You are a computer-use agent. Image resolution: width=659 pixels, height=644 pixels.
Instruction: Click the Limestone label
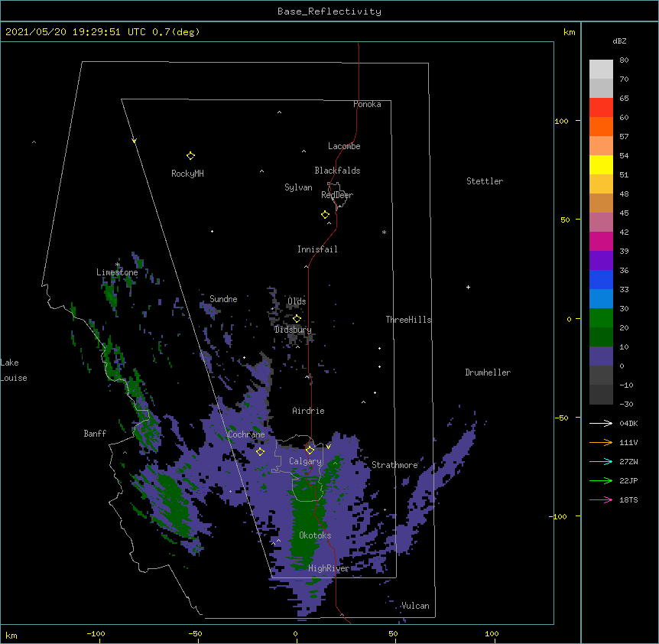(117, 272)
